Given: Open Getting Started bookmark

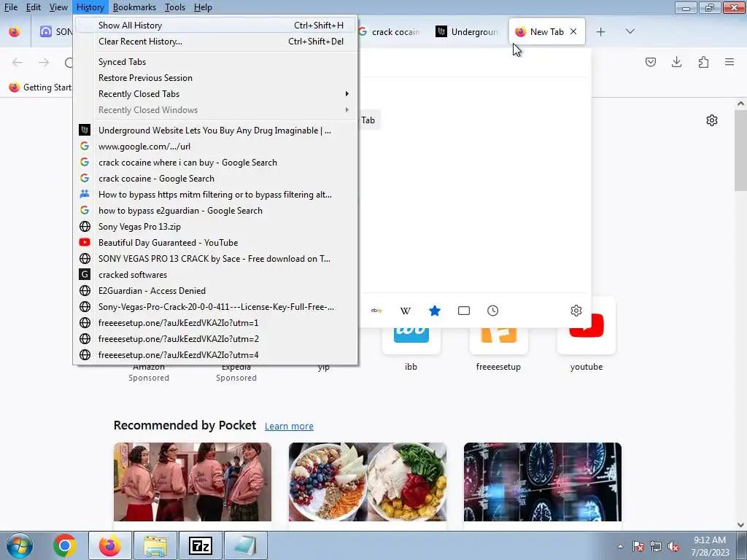Looking at the screenshot, I should click(x=40, y=87).
